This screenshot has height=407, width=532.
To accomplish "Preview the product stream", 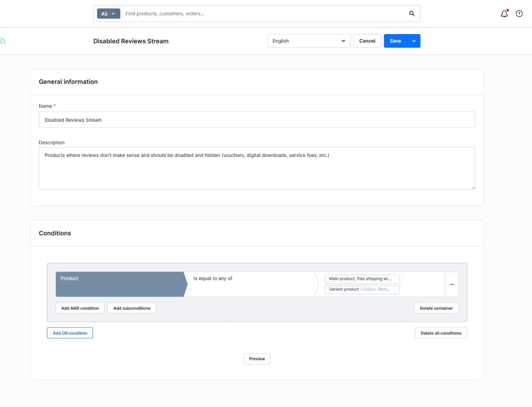I will point(257,359).
